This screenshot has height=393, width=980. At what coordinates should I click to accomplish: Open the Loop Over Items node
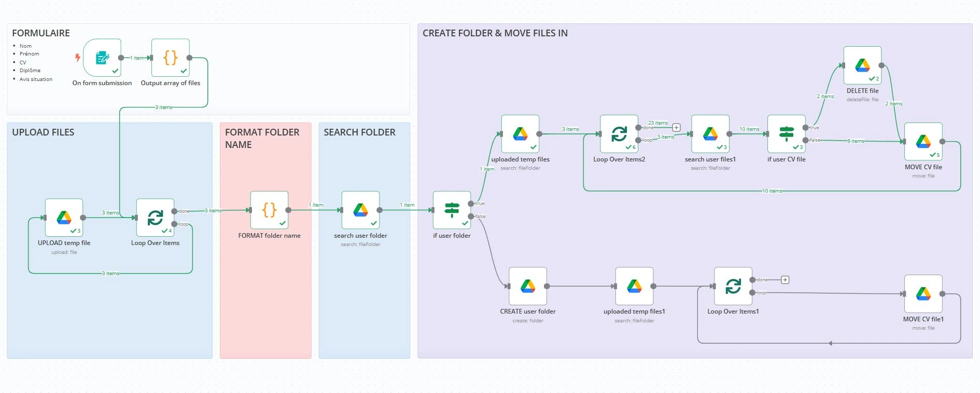pos(156,218)
